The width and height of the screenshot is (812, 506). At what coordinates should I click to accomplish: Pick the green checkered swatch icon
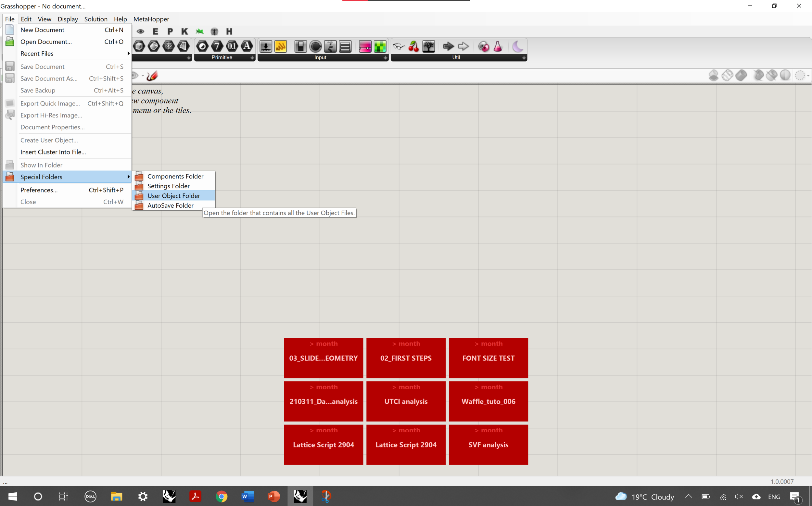click(x=380, y=46)
